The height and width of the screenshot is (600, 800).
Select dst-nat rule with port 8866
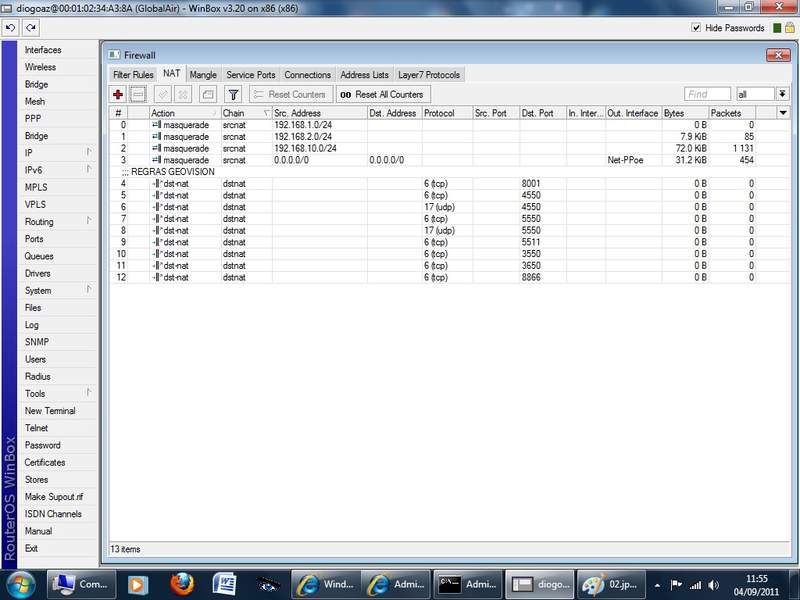click(449, 277)
